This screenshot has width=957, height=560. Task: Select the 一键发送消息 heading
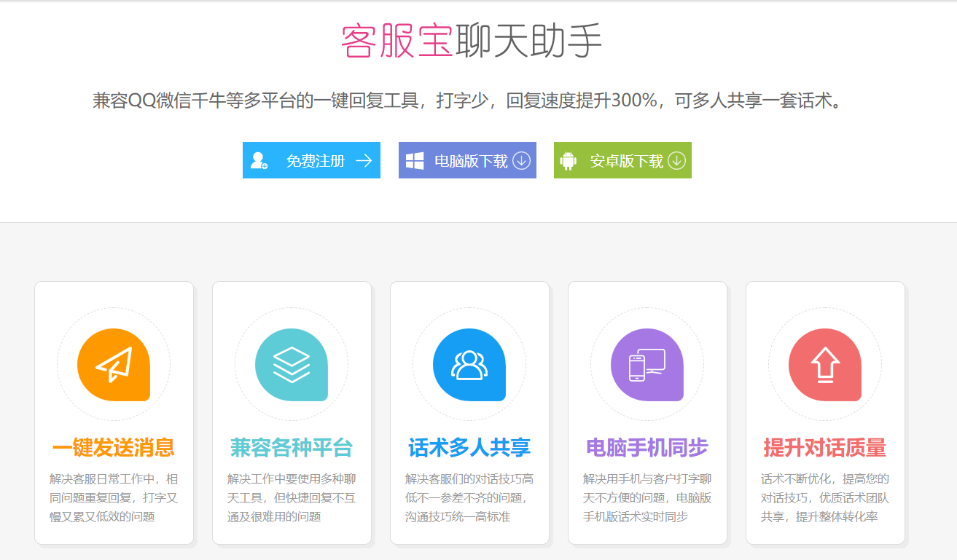(x=114, y=448)
